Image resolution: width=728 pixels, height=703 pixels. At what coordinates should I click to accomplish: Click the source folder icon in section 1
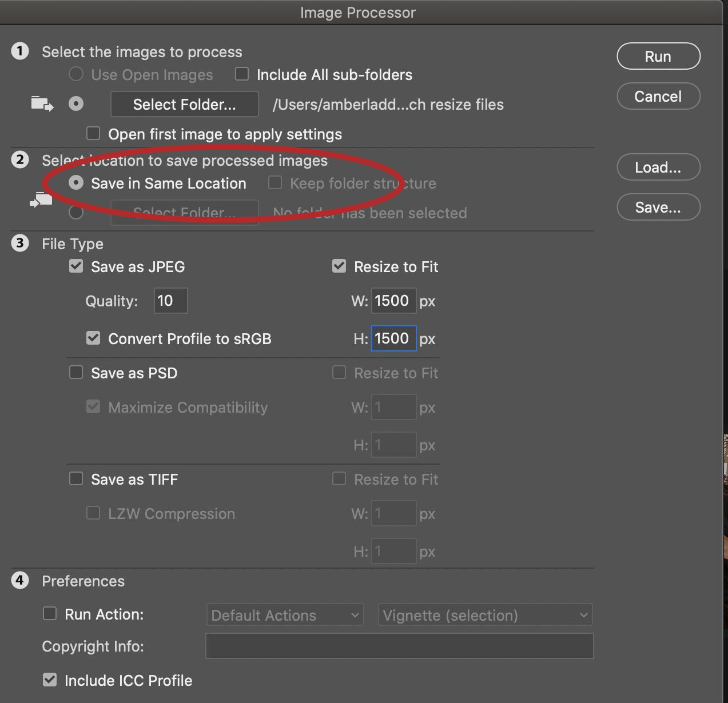point(42,104)
